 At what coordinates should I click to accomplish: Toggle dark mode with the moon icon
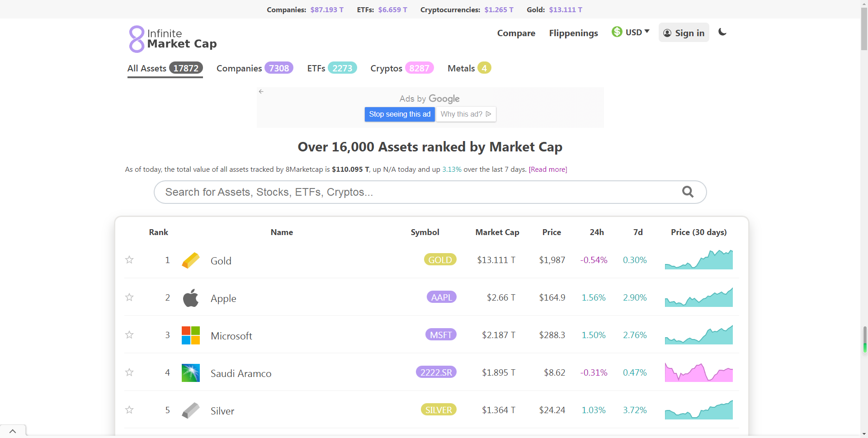[722, 32]
